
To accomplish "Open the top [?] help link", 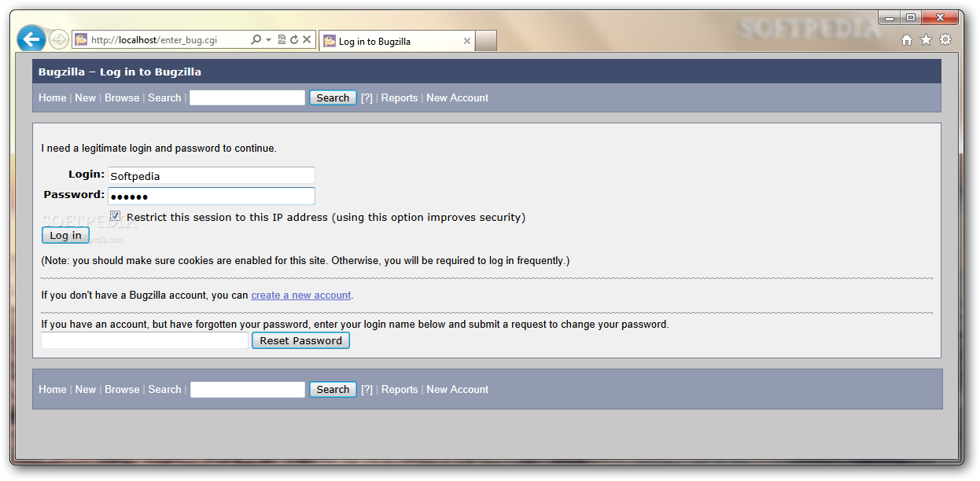I will coord(367,97).
